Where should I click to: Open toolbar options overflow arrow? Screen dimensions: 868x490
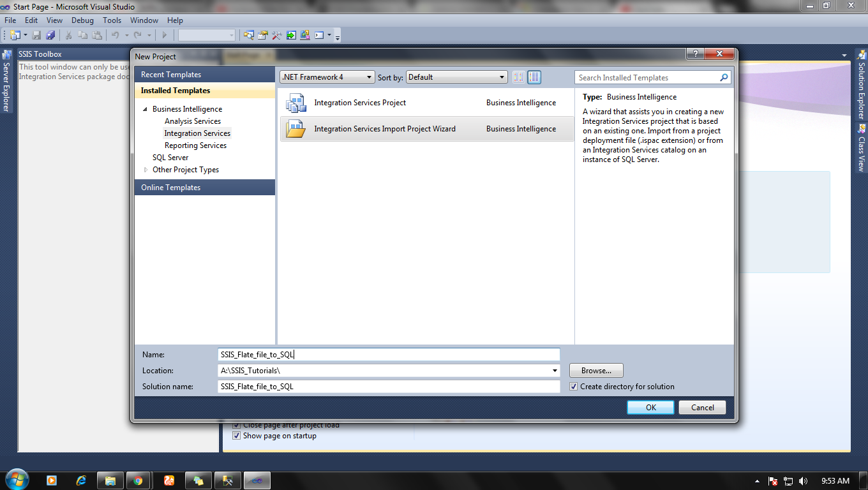pyautogui.click(x=338, y=36)
